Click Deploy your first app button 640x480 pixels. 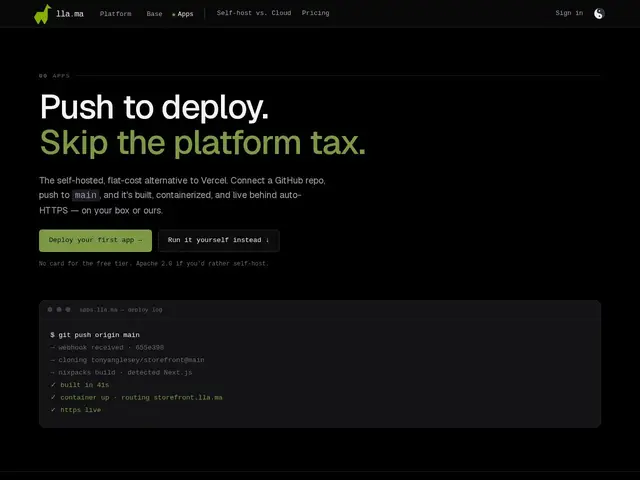[96, 240]
